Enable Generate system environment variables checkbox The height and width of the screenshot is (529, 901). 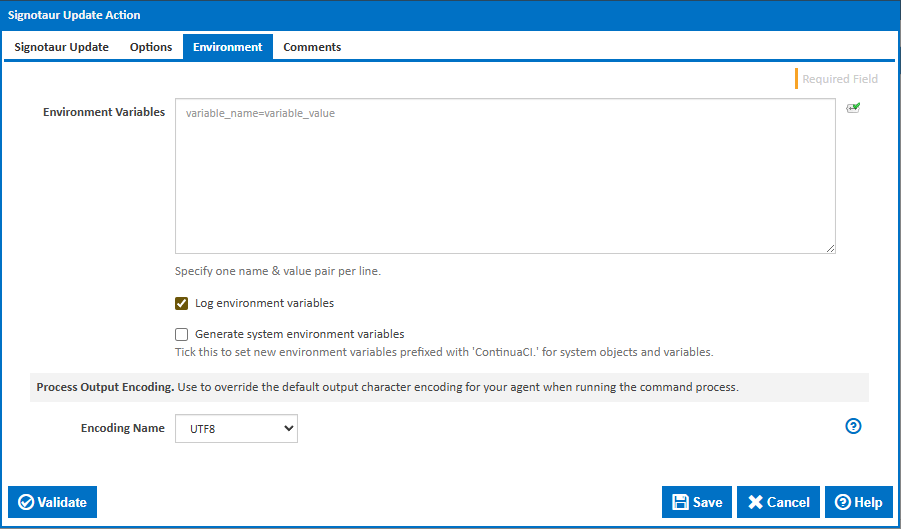tap(182, 335)
